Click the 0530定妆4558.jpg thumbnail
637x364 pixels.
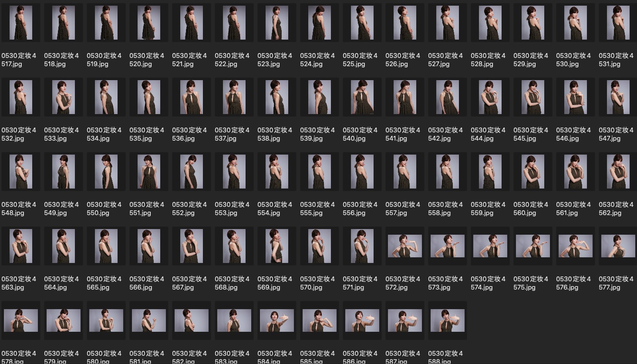tap(448, 172)
